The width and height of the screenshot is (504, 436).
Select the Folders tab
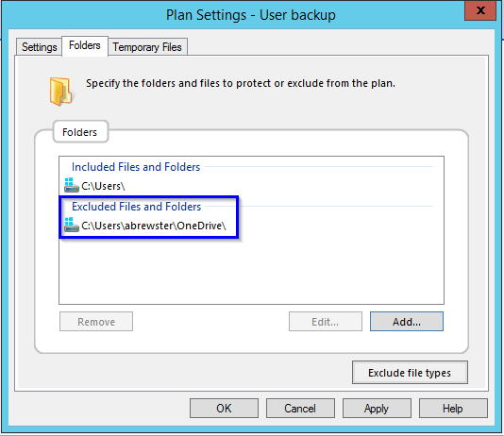click(x=85, y=45)
